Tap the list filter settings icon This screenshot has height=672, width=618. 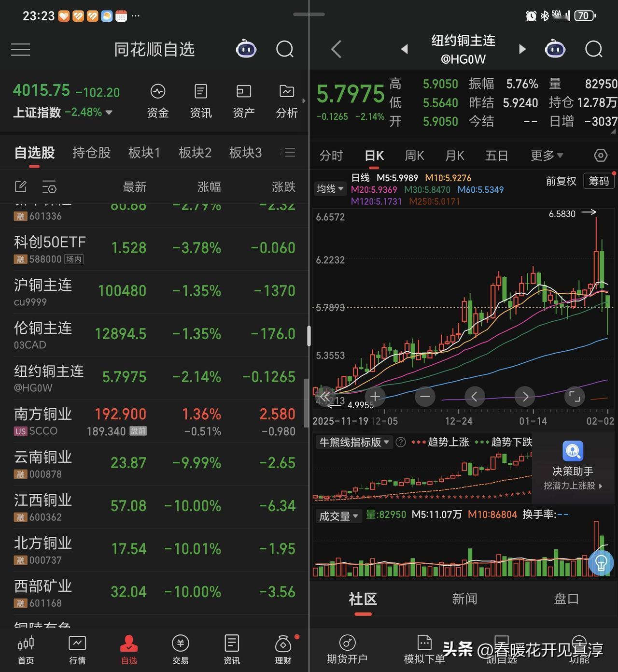pyautogui.click(x=49, y=186)
